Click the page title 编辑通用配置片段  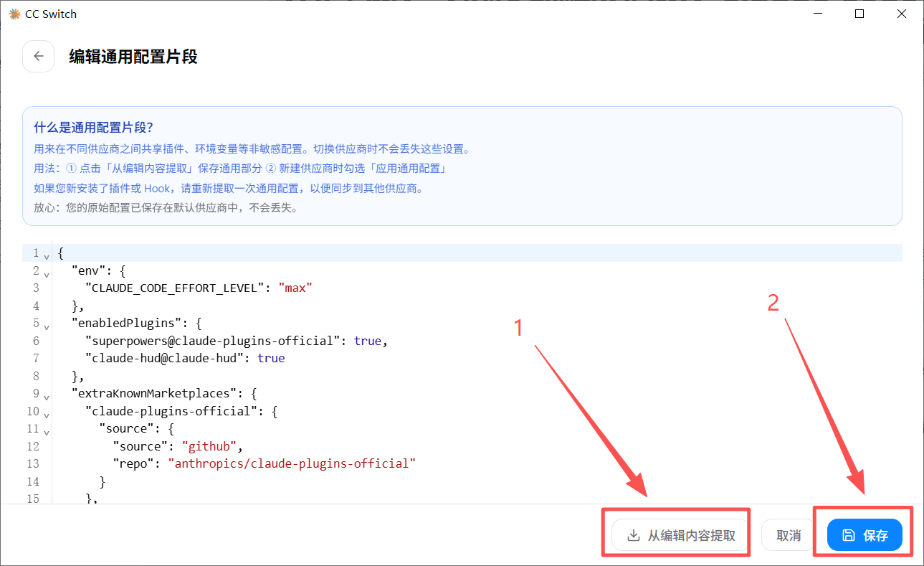coord(133,57)
